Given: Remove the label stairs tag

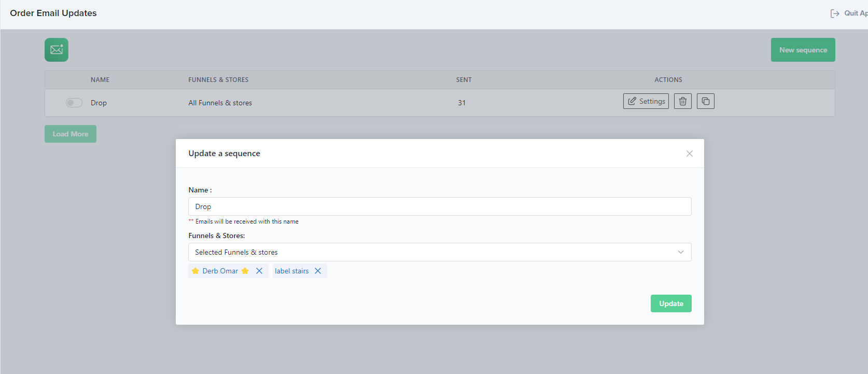Looking at the screenshot, I should (318, 271).
